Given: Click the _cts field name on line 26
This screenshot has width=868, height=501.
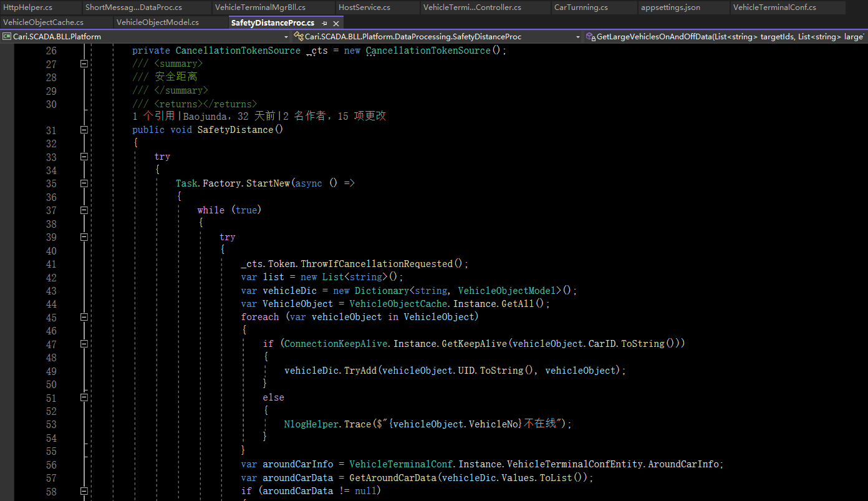Looking at the screenshot, I should tap(317, 51).
